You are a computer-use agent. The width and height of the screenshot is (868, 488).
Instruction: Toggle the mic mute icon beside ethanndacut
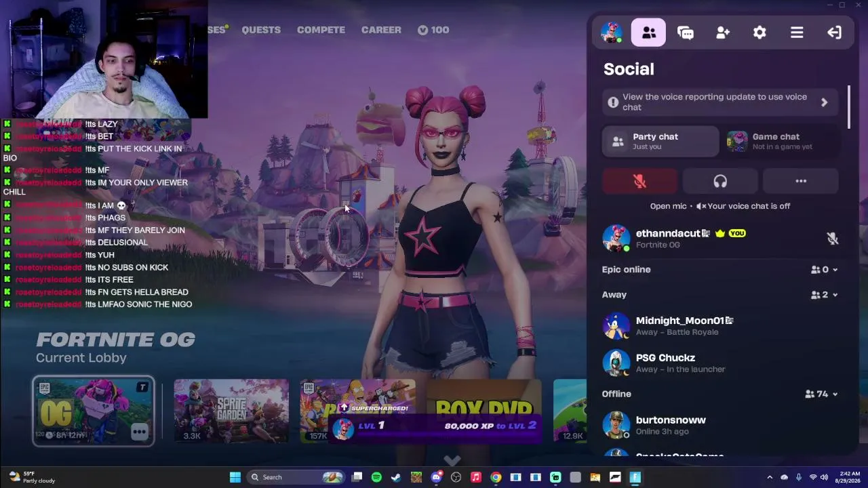click(832, 239)
